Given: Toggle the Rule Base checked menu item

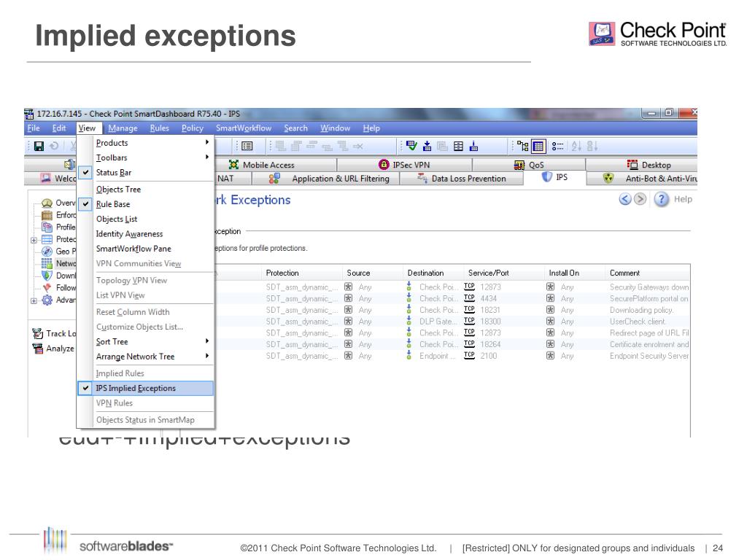Looking at the screenshot, I should pos(145,204).
